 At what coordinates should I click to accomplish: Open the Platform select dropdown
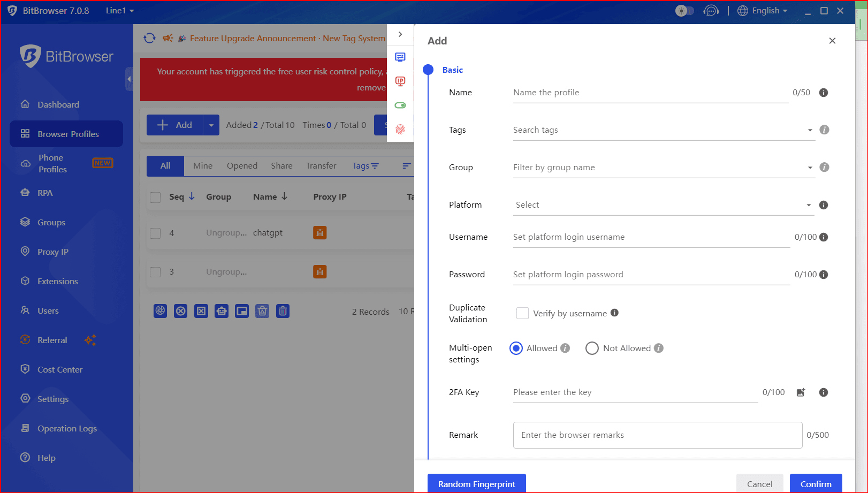coord(663,205)
